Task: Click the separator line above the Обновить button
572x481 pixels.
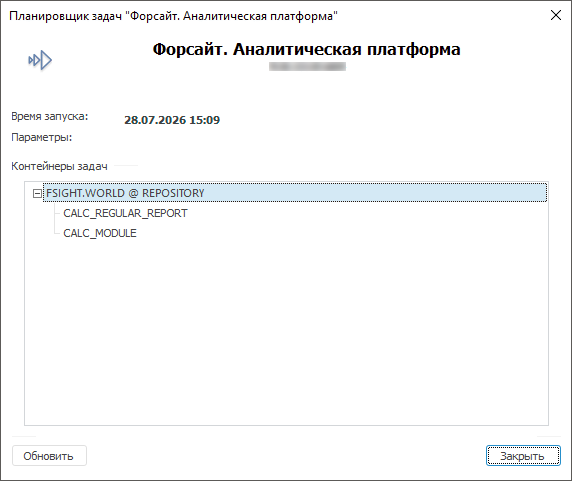Action: (286, 436)
